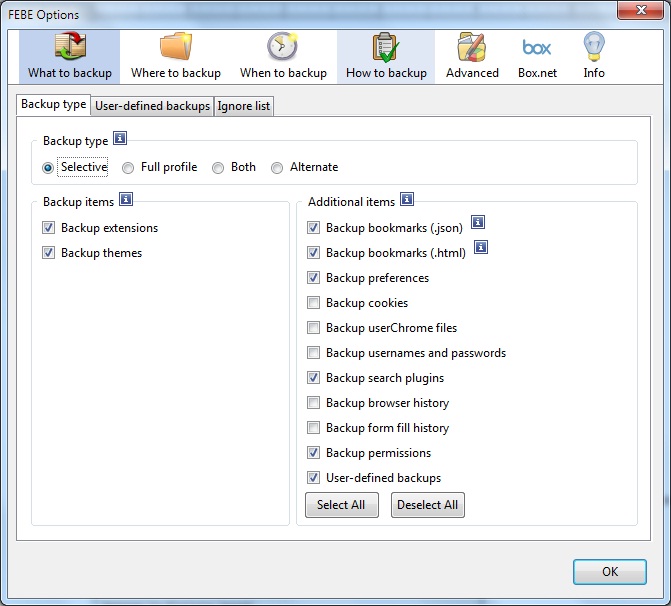This screenshot has height=606, width=671.
Task: Open the Info lightbulb section
Action: (594, 56)
